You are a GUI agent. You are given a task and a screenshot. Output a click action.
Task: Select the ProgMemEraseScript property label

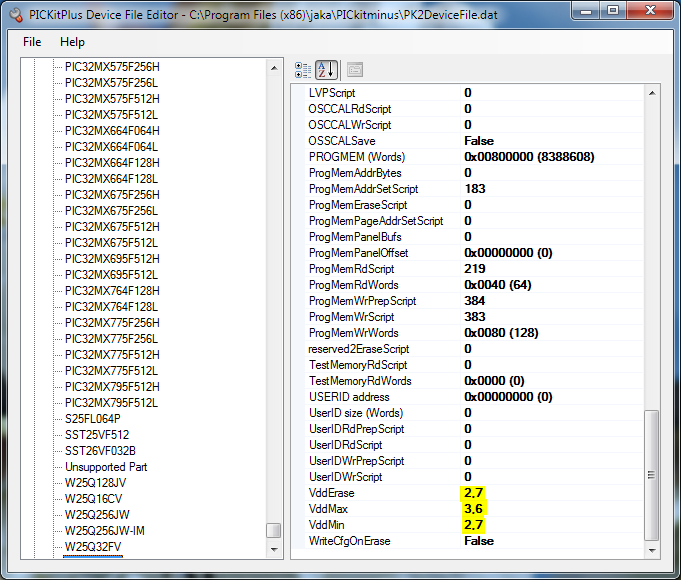(x=358, y=205)
